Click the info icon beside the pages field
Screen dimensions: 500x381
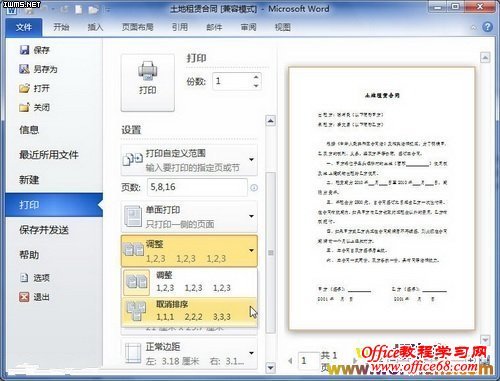(254, 188)
